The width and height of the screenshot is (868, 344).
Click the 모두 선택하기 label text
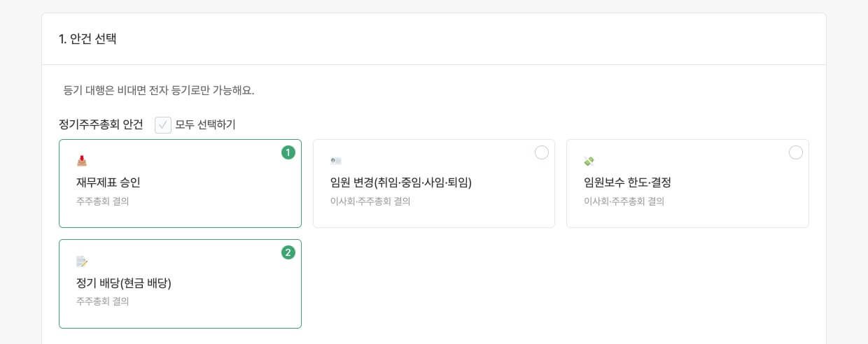205,125
